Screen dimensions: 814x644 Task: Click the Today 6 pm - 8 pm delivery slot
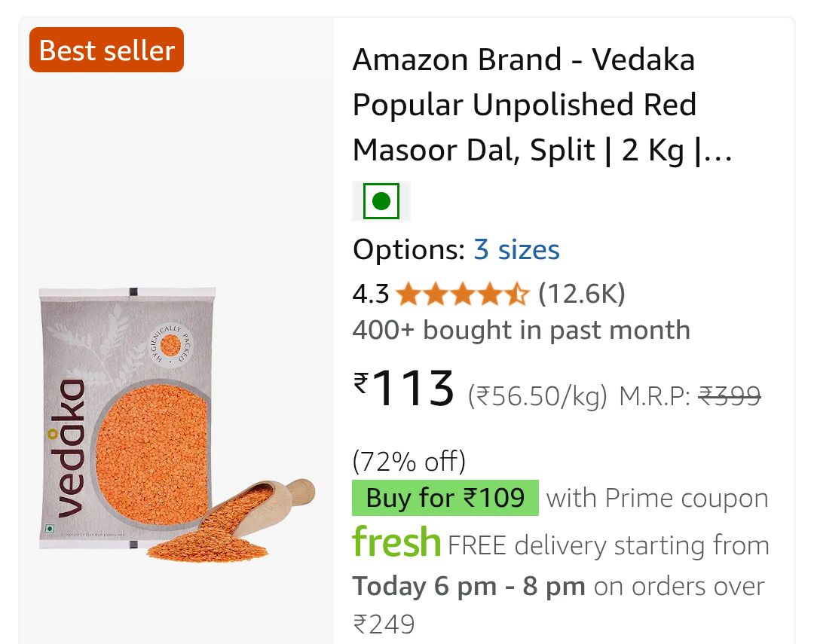[469, 586]
